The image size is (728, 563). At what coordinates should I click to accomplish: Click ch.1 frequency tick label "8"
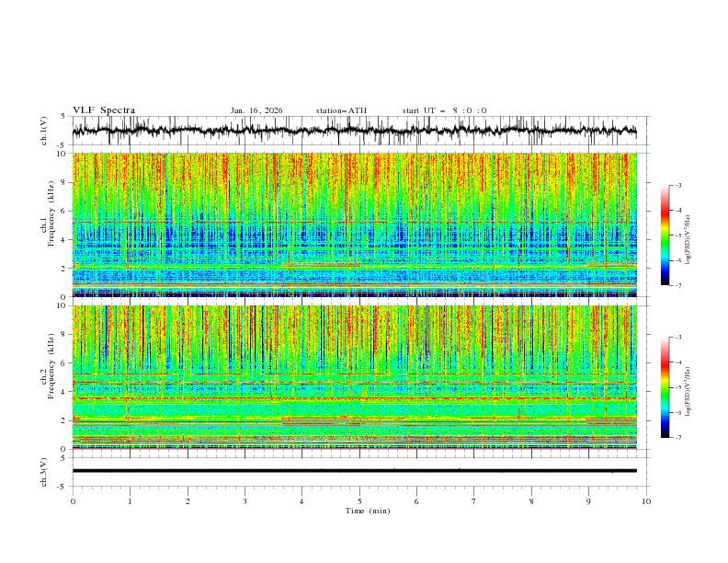[x=65, y=182]
